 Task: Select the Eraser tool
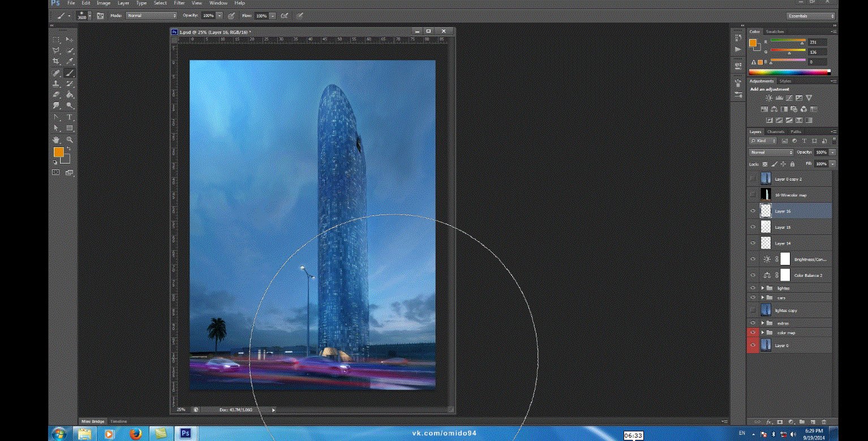click(57, 95)
